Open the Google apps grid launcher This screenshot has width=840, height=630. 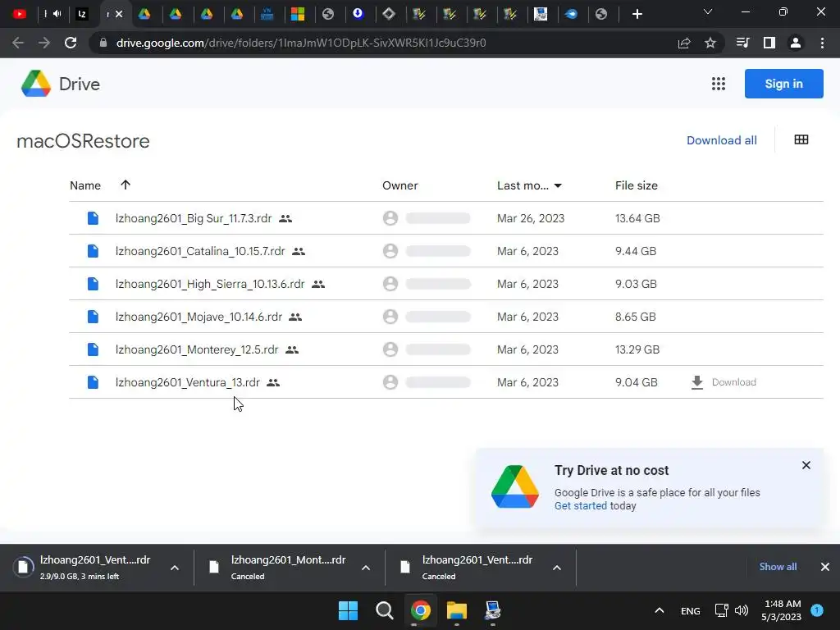[719, 84]
